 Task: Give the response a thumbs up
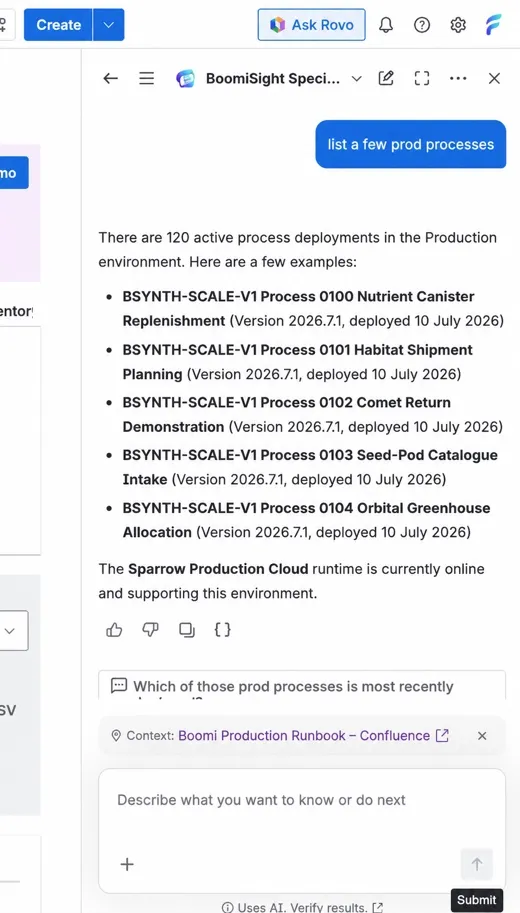click(114, 629)
